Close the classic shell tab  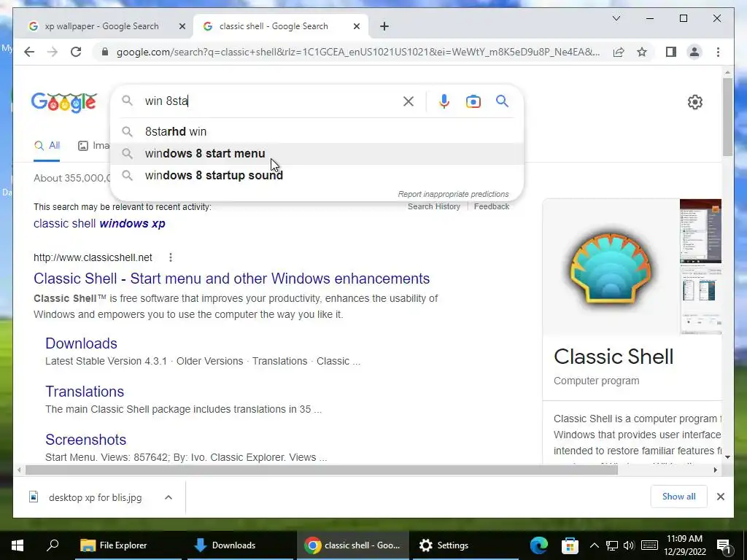(356, 26)
